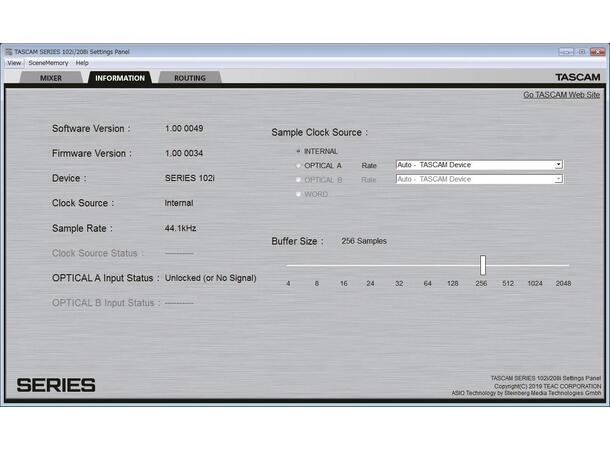
Task: Open the View menu
Action: point(14,63)
